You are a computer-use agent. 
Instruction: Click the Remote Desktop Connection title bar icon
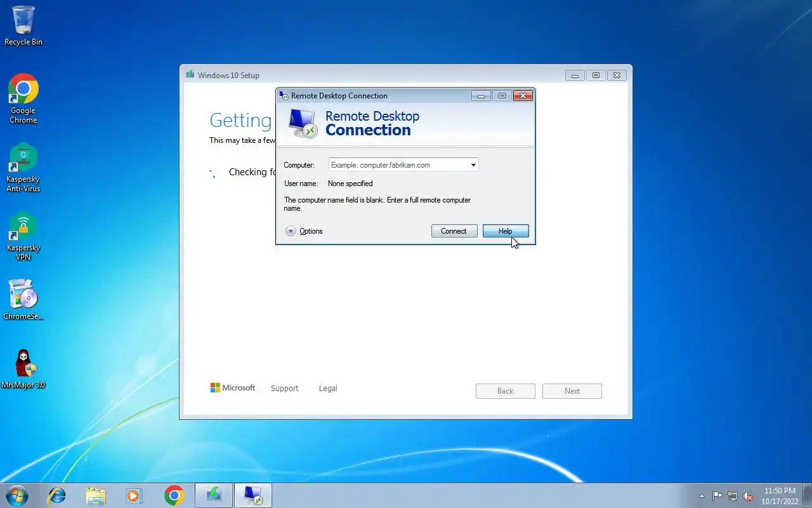tap(284, 95)
